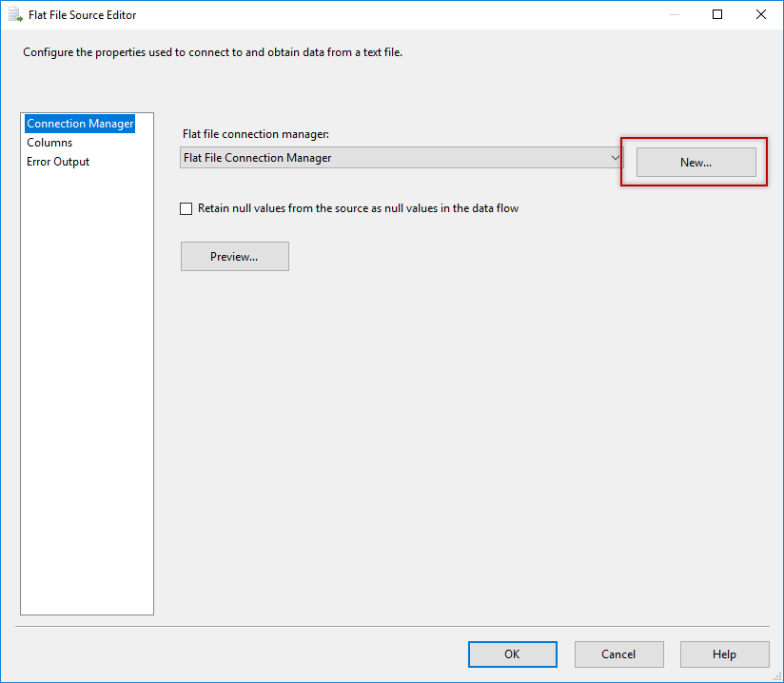Maximize the Flat File Source Editor window
The height and width of the screenshot is (683, 784).
pyautogui.click(x=716, y=14)
